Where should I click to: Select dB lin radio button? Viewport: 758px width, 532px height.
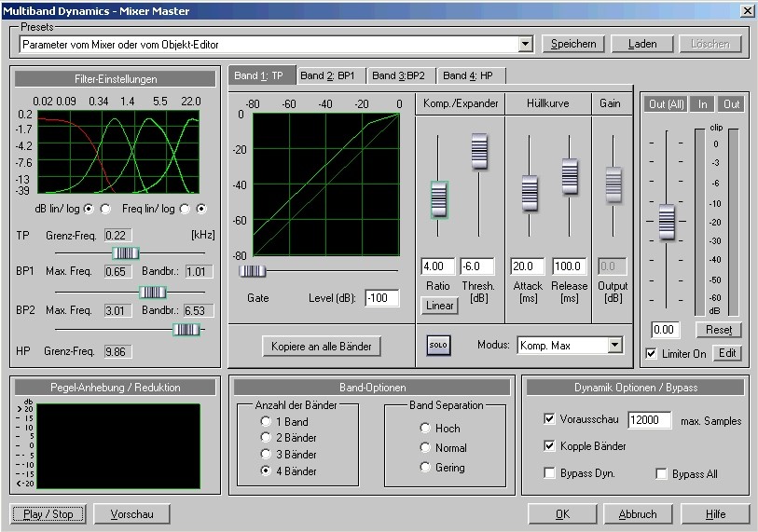pos(89,209)
